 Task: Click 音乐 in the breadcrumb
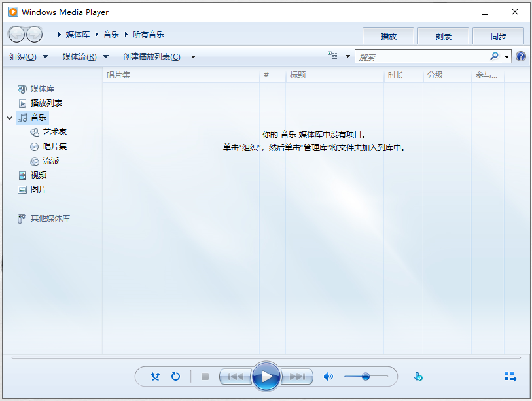click(111, 34)
